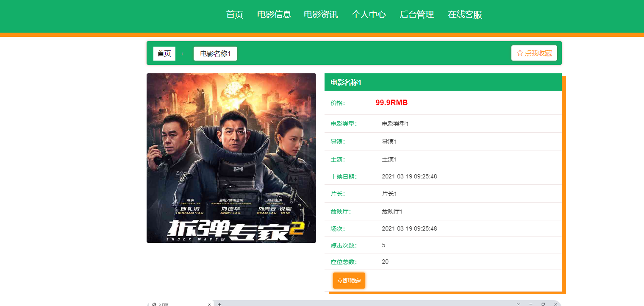Click the 点我收藏 favorite button
644x306 pixels.
(x=534, y=53)
